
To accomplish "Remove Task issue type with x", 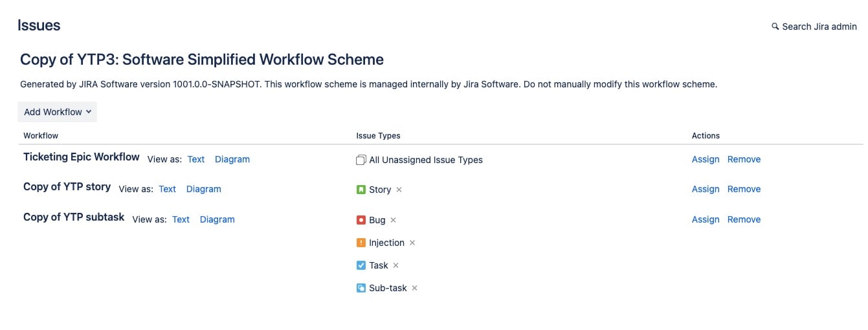I will 396,265.
